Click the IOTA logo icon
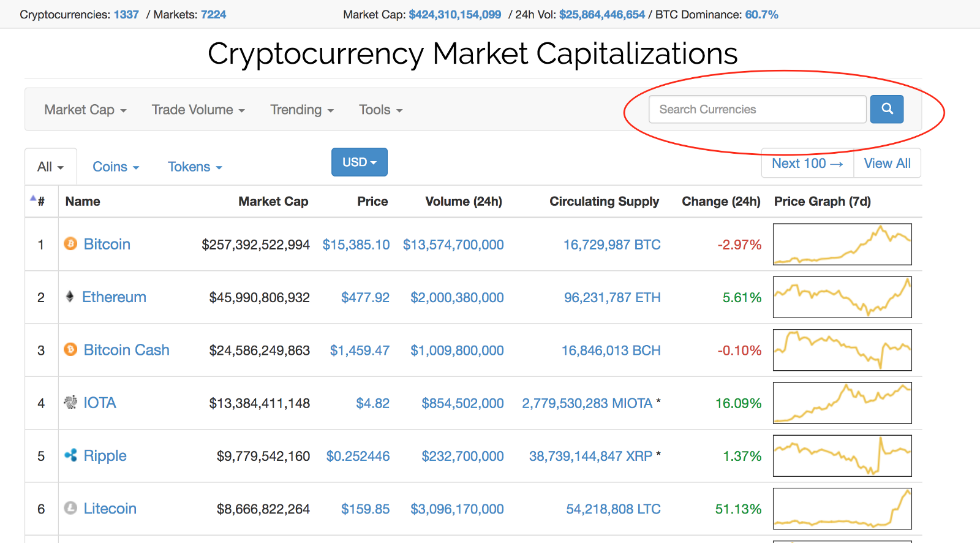Image resolution: width=980 pixels, height=543 pixels. pyautogui.click(x=70, y=402)
